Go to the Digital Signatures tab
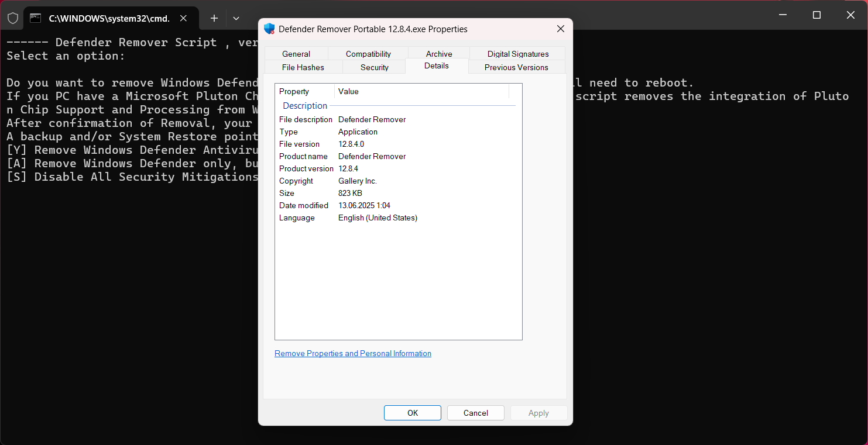The height and width of the screenshot is (445, 868). click(518, 54)
